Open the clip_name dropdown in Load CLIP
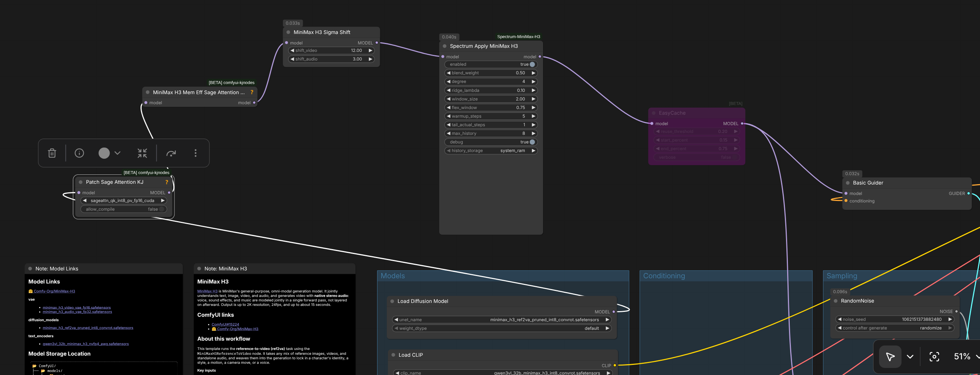 click(503, 373)
